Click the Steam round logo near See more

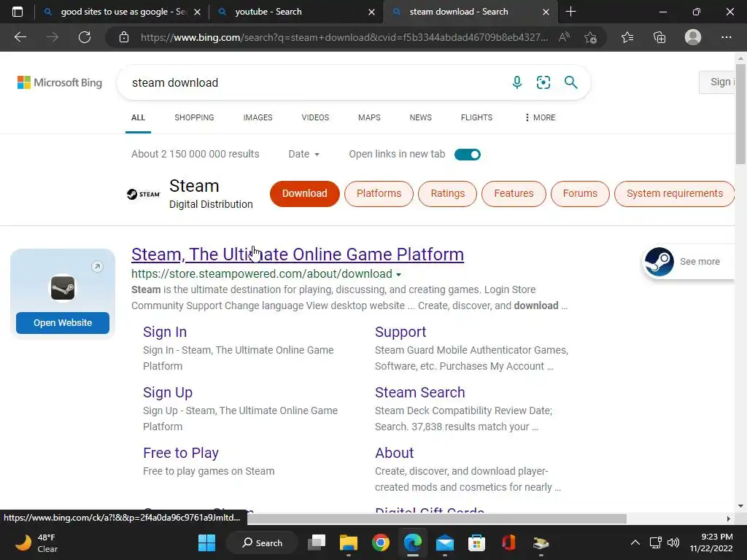click(659, 262)
